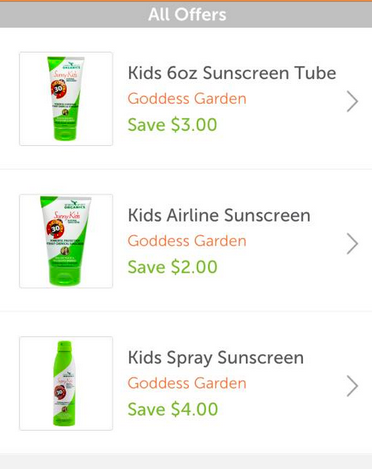Tap the Kids Spray Sunscreen chevron arrow
The height and width of the screenshot is (469, 372).
point(352,386)
